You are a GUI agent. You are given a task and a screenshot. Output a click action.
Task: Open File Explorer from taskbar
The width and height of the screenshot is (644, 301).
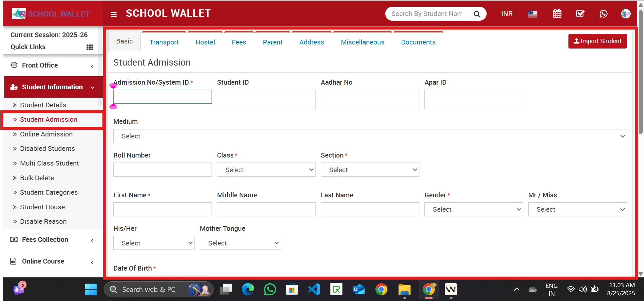404,289
